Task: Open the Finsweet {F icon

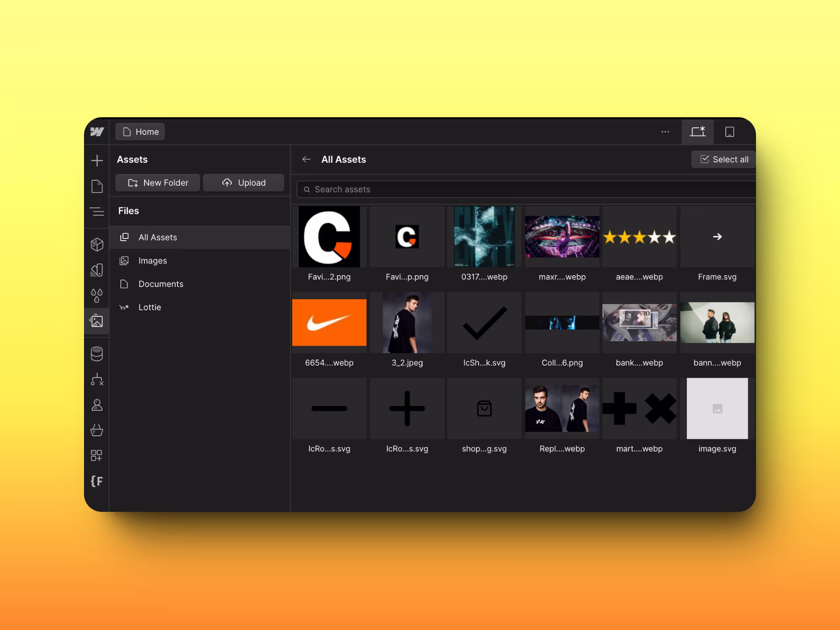Action: coord(97,481)
